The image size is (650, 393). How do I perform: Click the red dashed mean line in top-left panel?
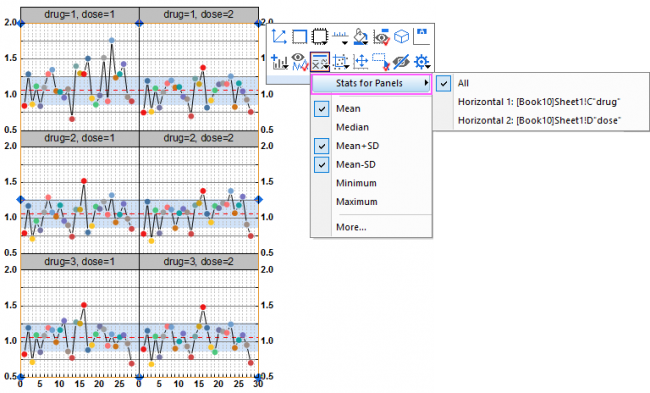80,90
